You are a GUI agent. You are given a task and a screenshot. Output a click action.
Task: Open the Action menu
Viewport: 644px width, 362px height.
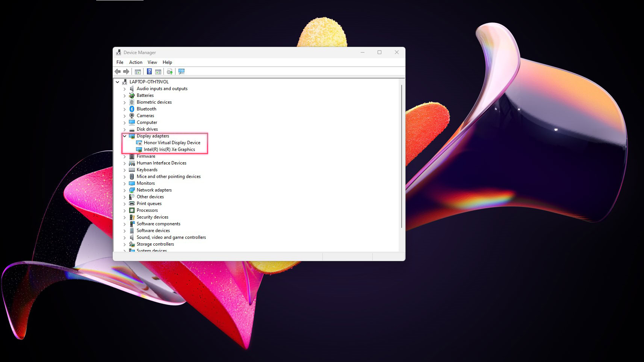tap(136, 62)
